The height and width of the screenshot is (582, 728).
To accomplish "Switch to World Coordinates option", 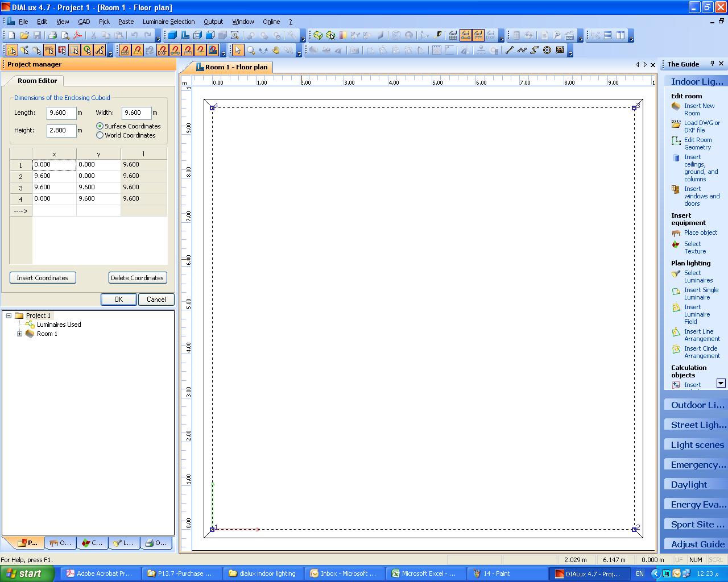I will pyautogui.click(x=100, y=135).
